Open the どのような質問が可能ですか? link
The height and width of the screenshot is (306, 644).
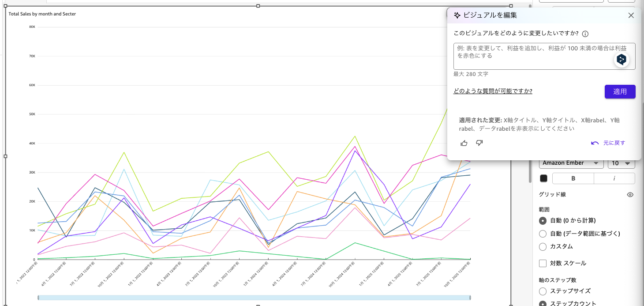(493, 91)
